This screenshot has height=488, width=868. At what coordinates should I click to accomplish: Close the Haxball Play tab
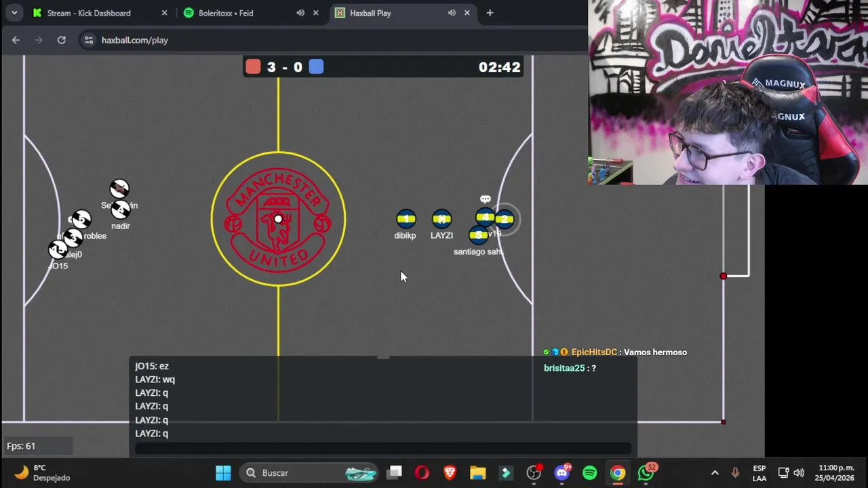tap(467, 13)
